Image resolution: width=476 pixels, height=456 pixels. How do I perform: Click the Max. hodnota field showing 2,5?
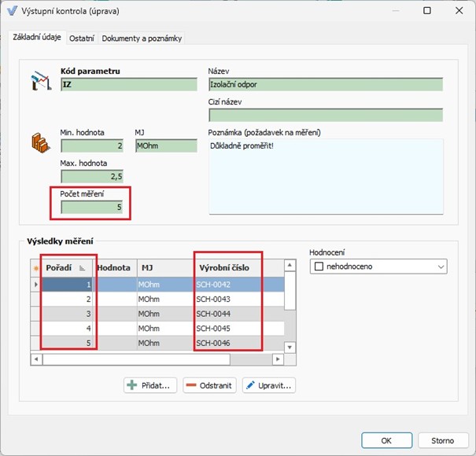click(92, 176)
